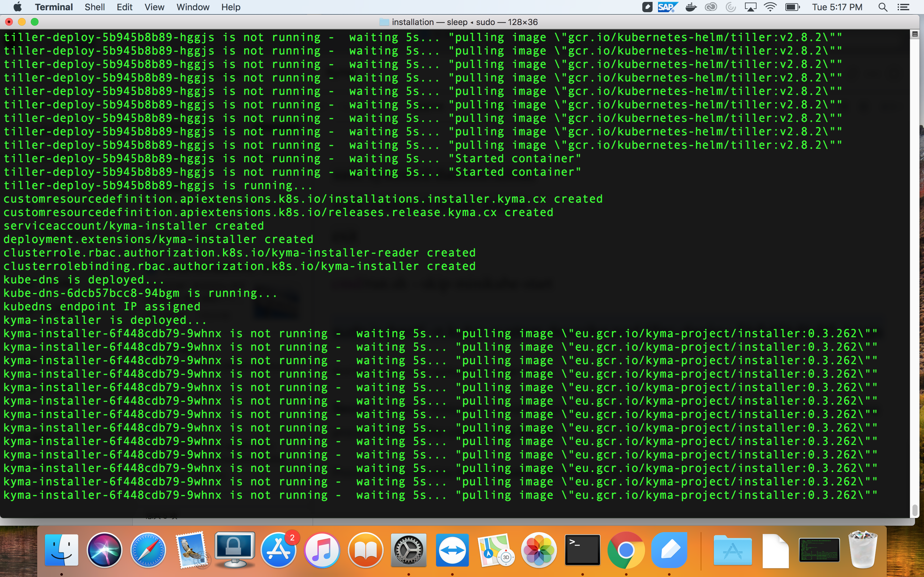Open System Preferences gear in dock

[x=408, y=550]
